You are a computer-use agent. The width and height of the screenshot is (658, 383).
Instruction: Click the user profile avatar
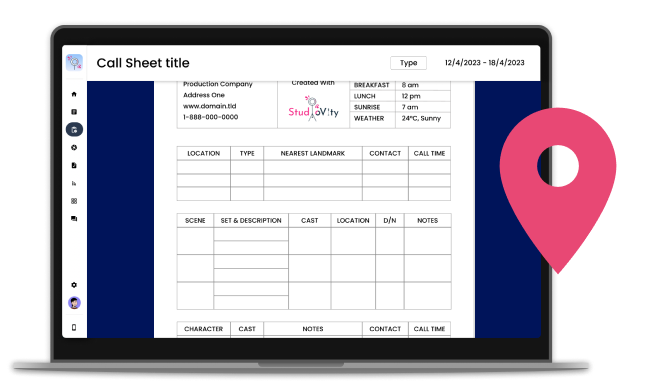74,302
